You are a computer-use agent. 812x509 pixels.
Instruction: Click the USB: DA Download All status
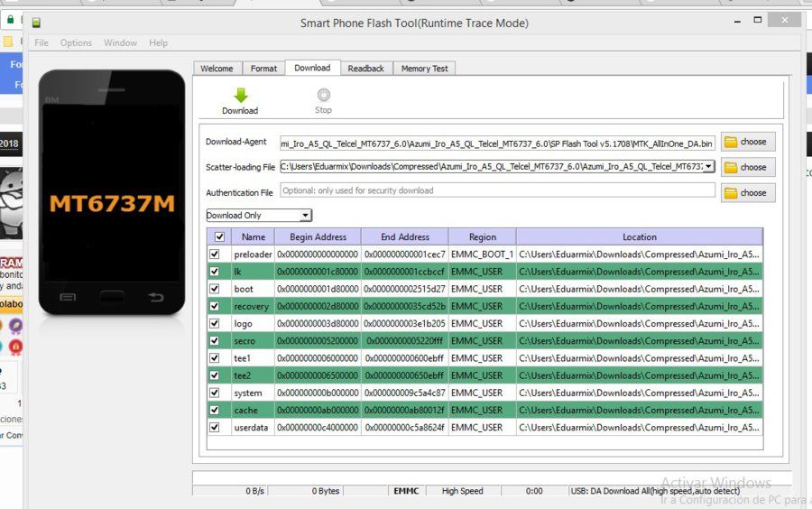(655, 490)
